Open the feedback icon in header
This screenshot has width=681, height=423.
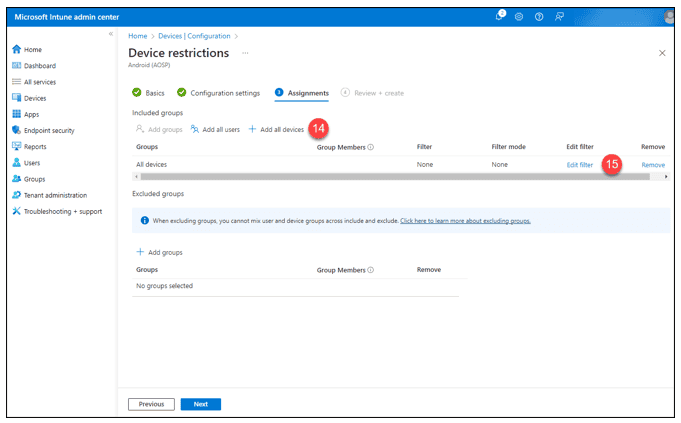coord(559,17)
